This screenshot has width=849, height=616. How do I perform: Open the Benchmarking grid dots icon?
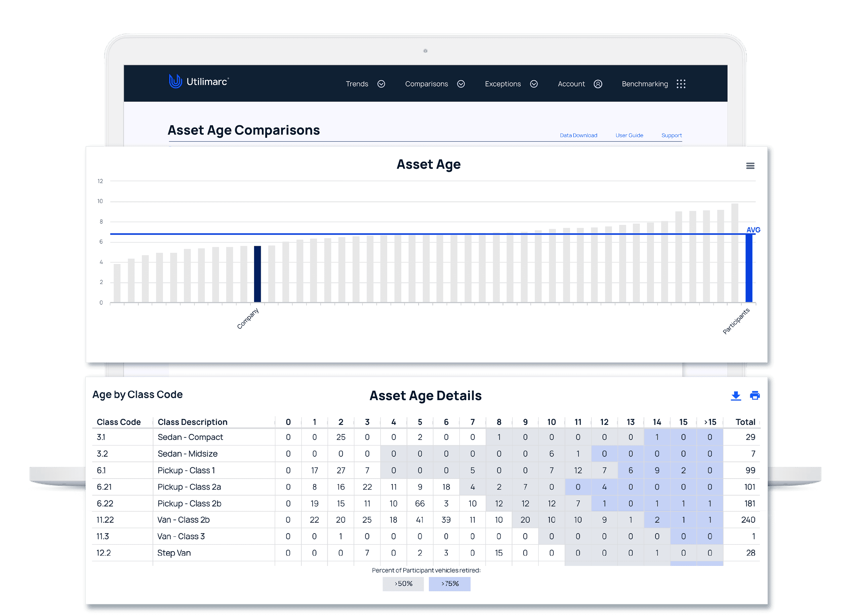point(681,84)
